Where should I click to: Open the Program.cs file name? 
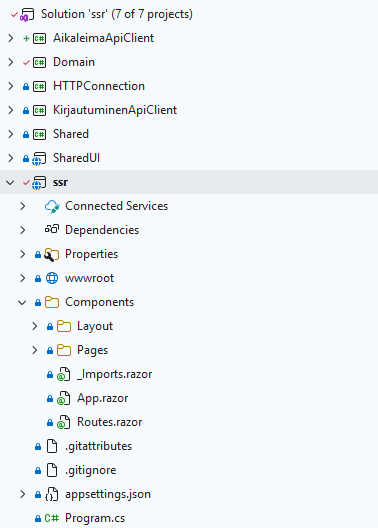pos(95,519)
